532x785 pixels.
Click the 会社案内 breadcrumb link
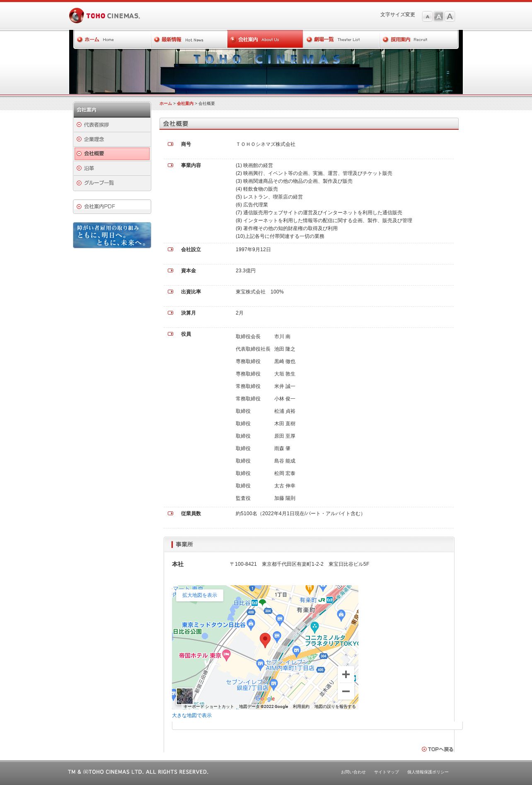tap(185, 104)
